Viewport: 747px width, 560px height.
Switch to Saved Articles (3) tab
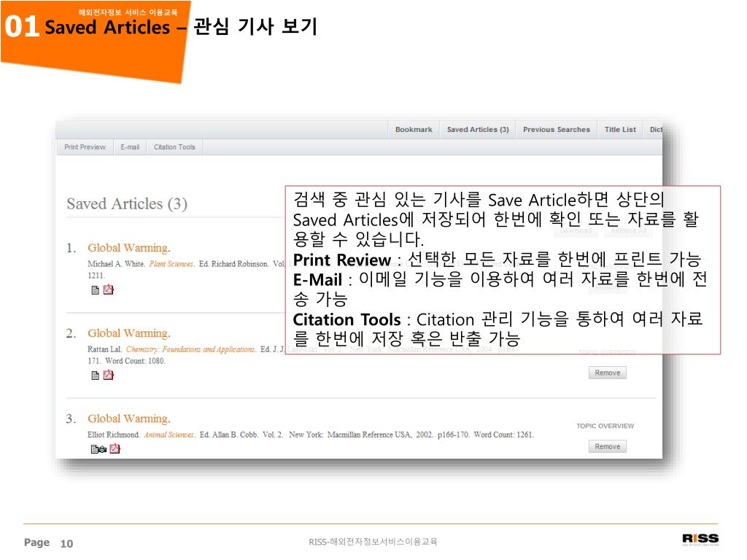(478, 130)
